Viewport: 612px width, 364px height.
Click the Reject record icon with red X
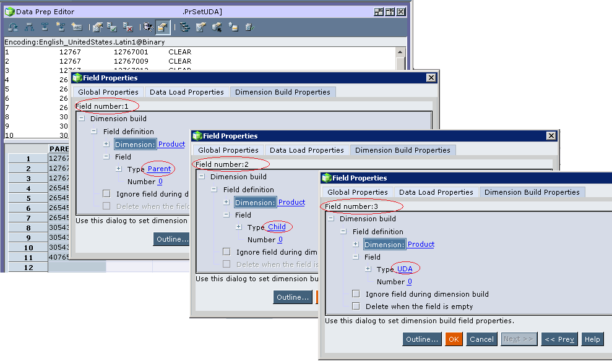pos(128,27)
